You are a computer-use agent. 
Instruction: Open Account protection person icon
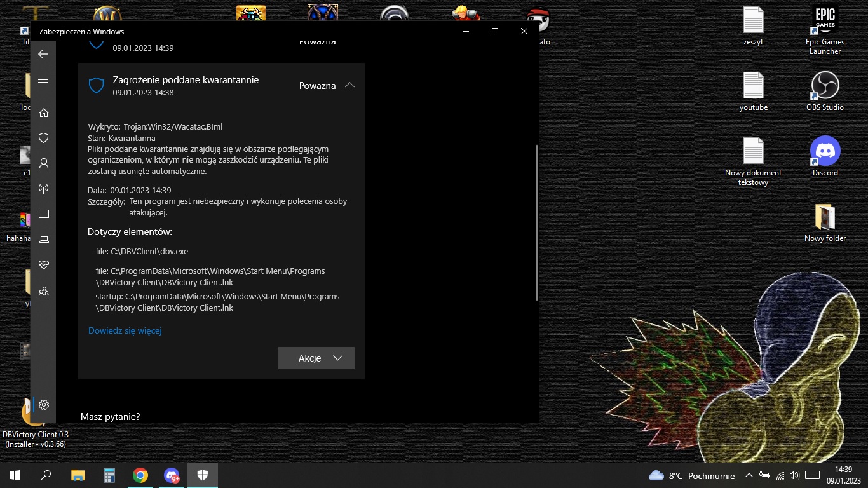tap(43, 163)
